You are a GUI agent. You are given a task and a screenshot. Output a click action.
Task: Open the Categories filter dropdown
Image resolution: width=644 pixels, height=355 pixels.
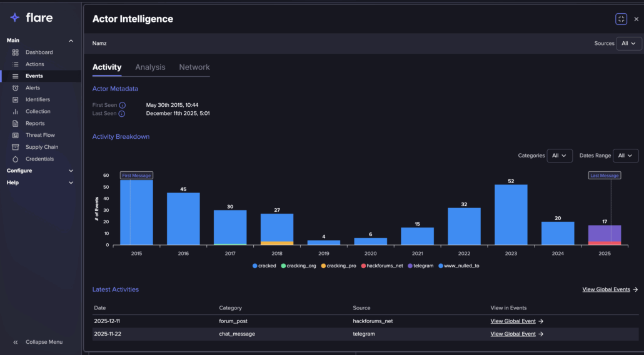coord(560,156)
